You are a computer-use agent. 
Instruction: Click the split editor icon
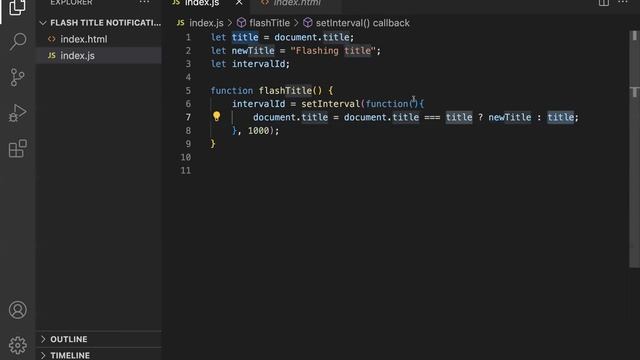604,3
